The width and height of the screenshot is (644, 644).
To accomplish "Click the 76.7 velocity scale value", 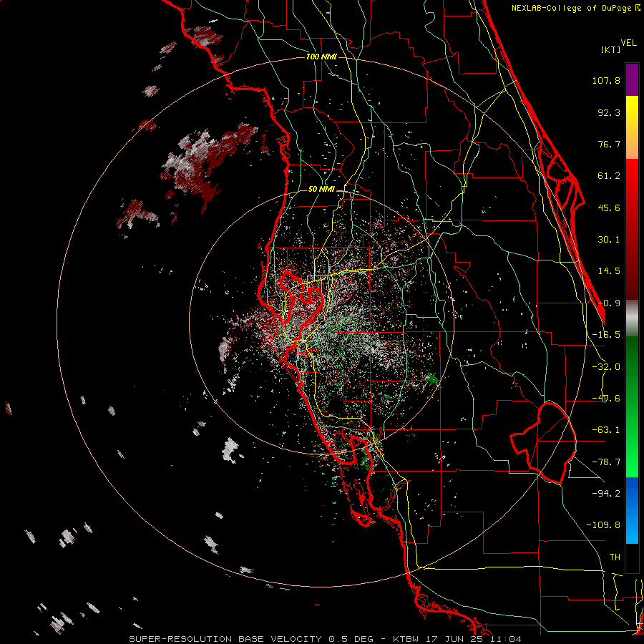I will click(x=609, y=144).
